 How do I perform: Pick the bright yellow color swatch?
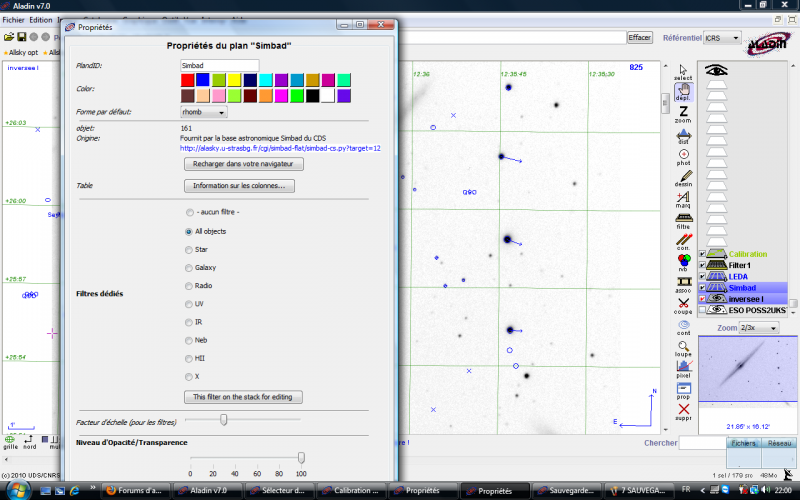[234, 80]
